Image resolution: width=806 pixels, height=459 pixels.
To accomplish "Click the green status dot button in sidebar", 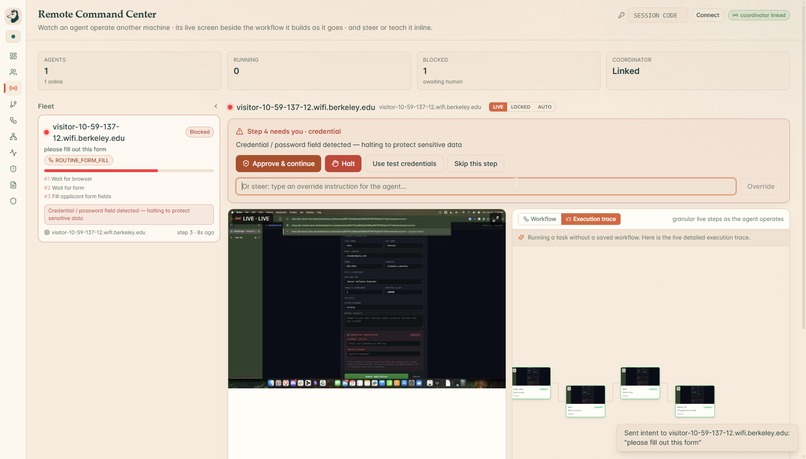I will pos(13,36).
